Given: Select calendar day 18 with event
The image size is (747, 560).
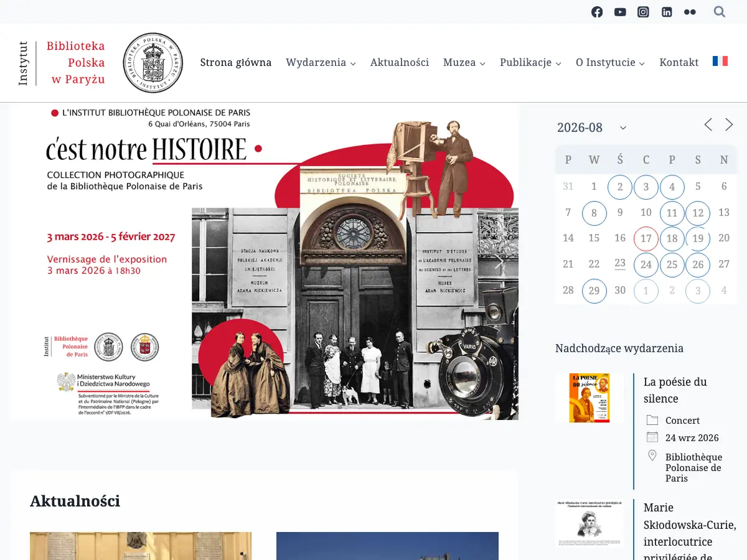Looking at the screenshot, I should click(672, 238).
